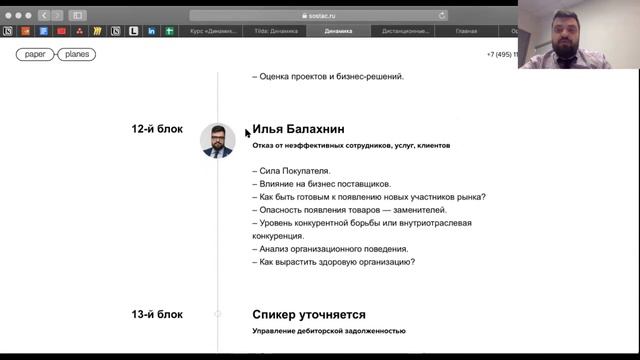Toggle the Safari sidebar button
This screenshot has width=640, height=360.
[78, 16]
